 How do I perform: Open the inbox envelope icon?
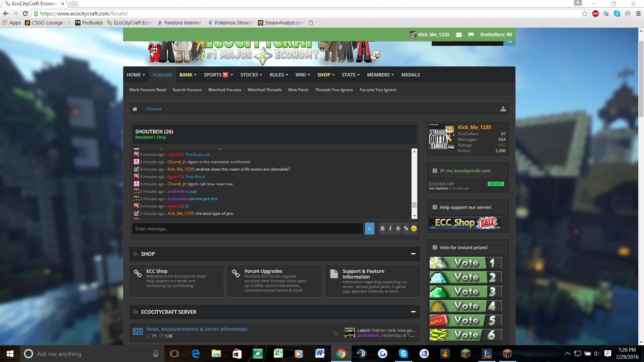point(459,35)
